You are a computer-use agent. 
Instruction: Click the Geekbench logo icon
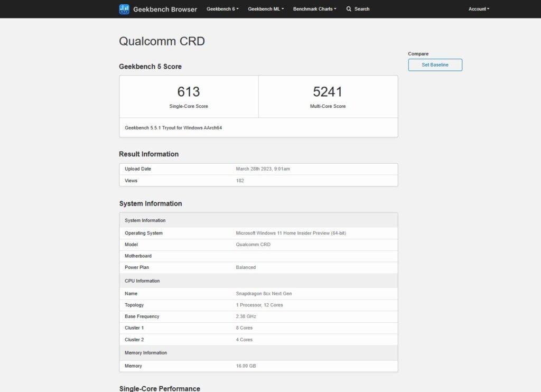124,10
